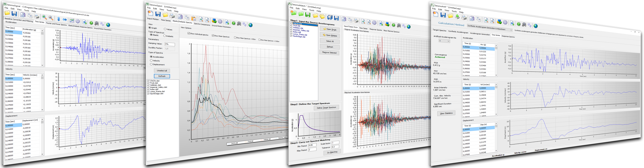Click the help question mark in SeismoArtif
Screen dimensions: 644x168
click(x=519, y=24)
